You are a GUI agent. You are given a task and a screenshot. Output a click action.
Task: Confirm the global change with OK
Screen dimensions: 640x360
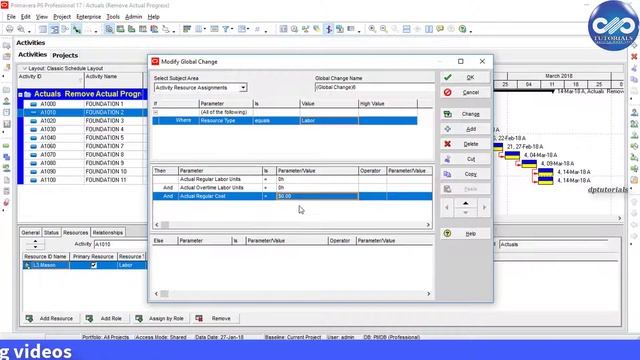pyautogui.click(x=465, y=77)
